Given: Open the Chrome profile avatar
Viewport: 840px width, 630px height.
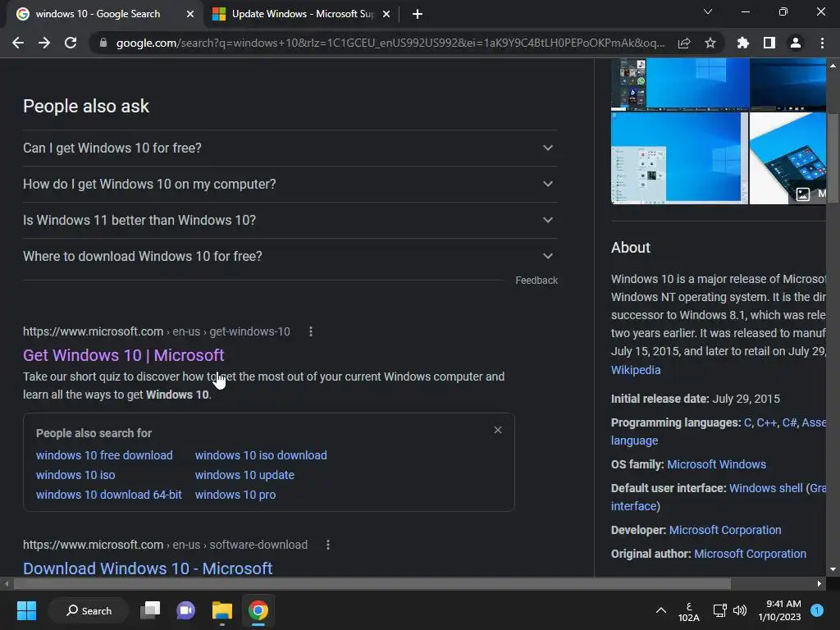Looking at the screenshot, I should click(x=796, y=43).
